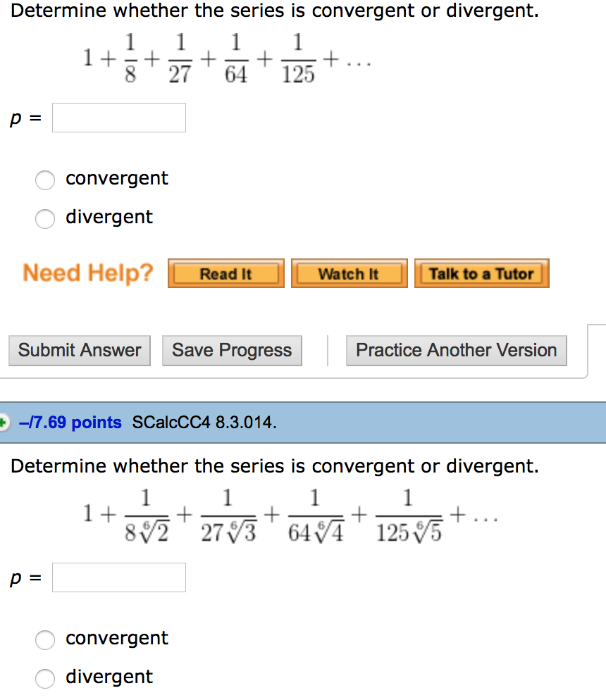
Task: Expand the green problem collapse icon
Action: click(6, 422)
